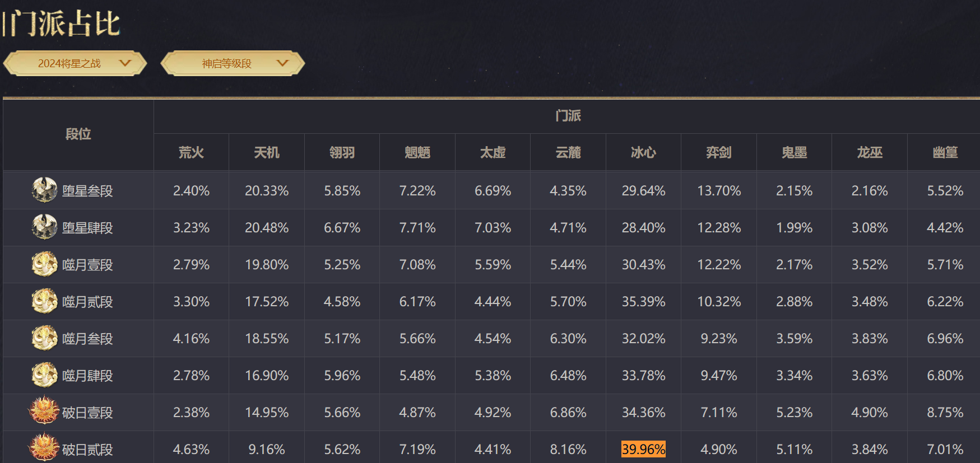Image resolution: width=980 pixels, height=463 pixels.
Task: Click the 门派 group header
Action: (x=568, y=116)
